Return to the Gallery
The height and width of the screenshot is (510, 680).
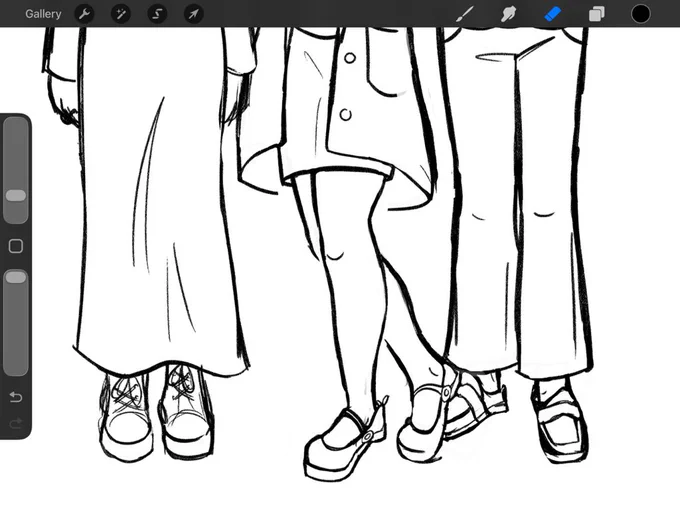click(x=43, y=14)
